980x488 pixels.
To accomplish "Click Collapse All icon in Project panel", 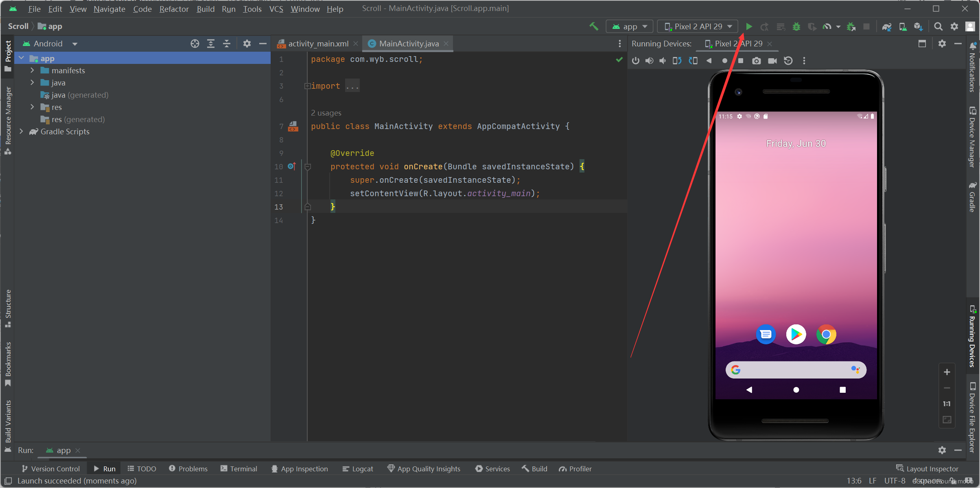I will (227, 44).
